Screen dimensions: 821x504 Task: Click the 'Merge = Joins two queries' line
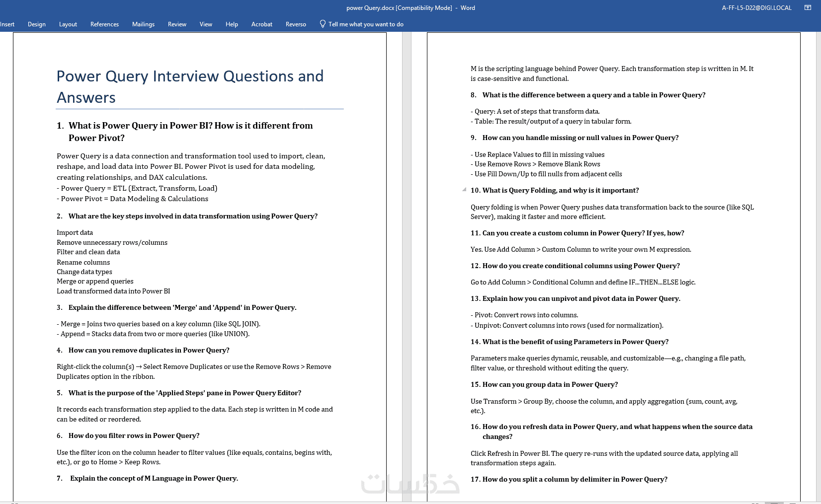point(159,324)
